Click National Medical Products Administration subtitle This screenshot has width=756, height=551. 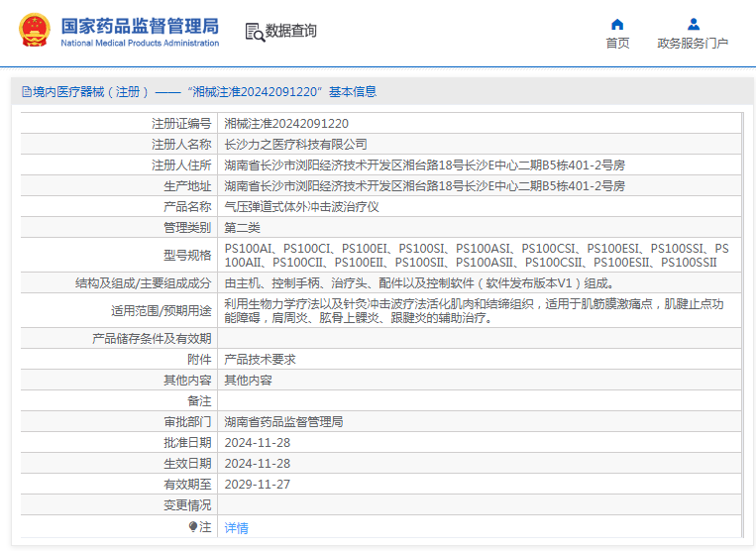tap(140, 43)
